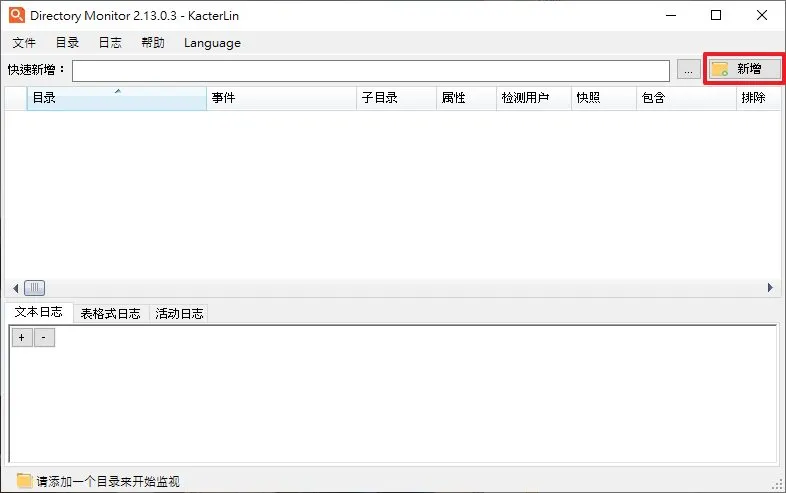Open the 帮助 menu
Image resolution: width=786 pixels, height=493 pixels.
153,43
